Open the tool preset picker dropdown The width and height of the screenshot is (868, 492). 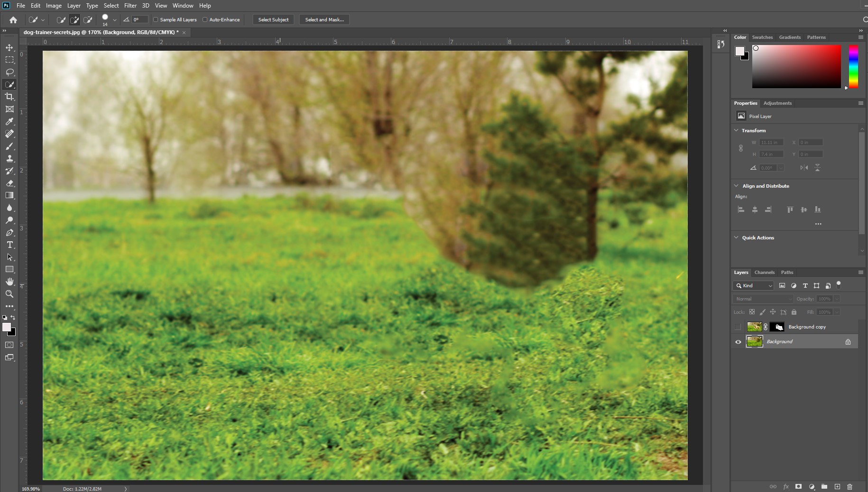[x=43, y=20]
